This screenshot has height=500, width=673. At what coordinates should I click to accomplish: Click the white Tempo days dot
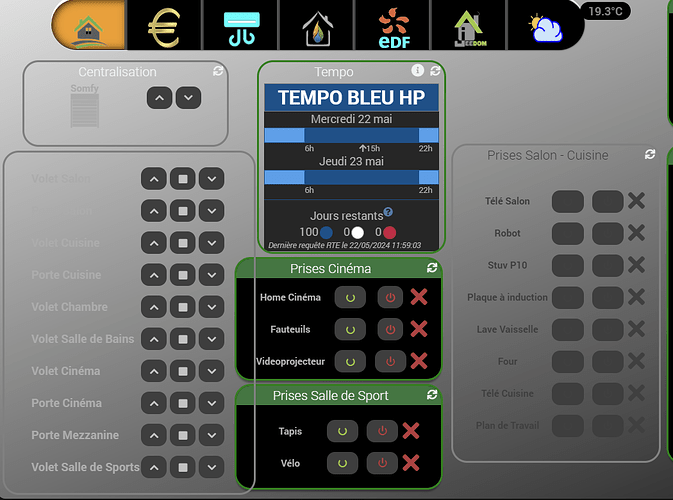pos(358,232)
